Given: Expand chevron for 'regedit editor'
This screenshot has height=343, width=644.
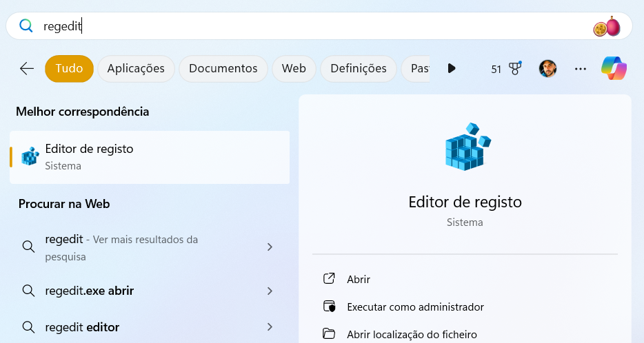Looking at the screenshot, I should 270,327.
